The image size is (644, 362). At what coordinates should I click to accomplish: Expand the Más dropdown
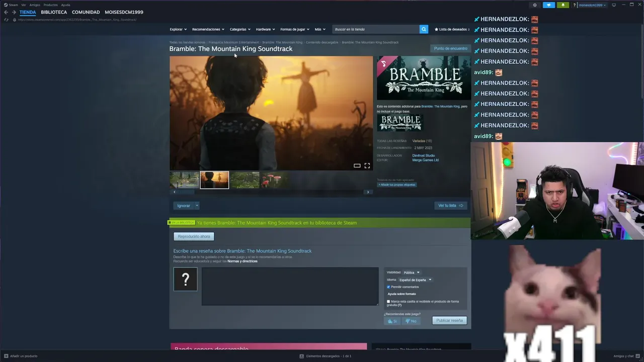pos(320,29)
